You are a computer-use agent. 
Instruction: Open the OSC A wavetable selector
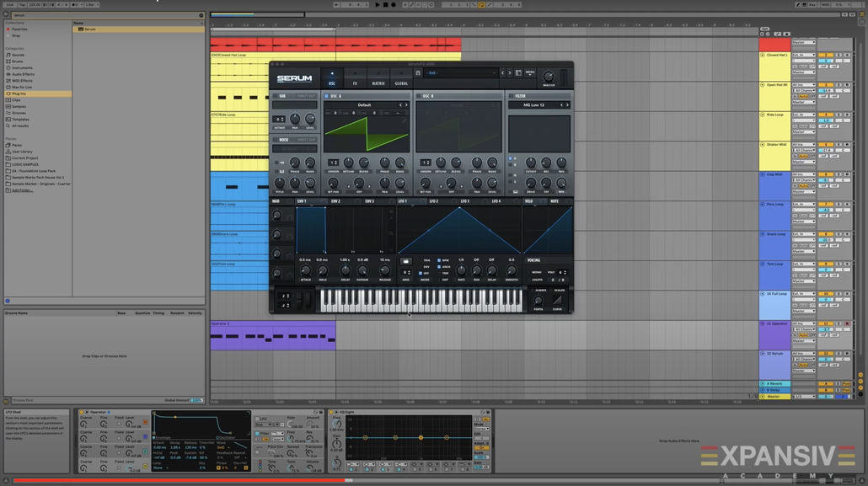click(x=364, y=104)
